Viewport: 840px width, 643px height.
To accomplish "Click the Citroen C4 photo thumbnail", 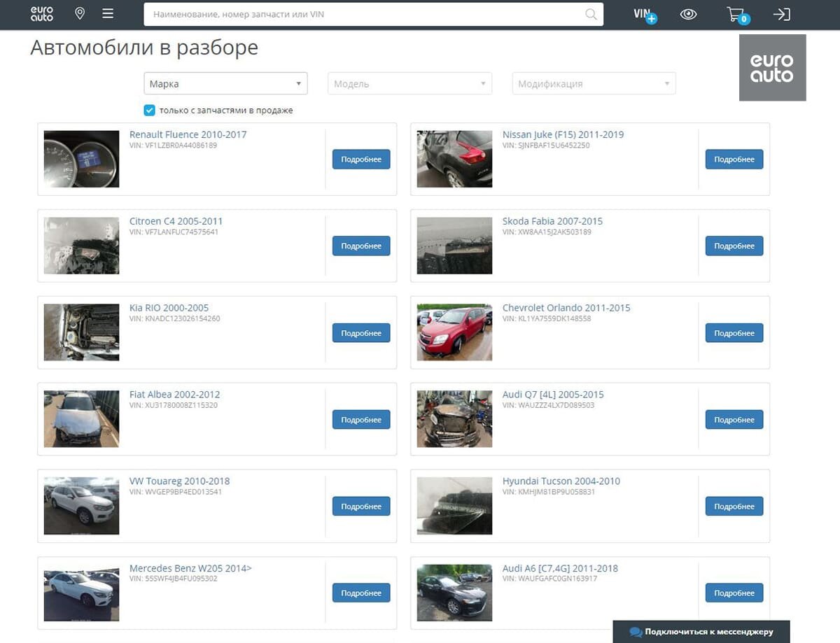I will pyautogui.click(x=81, y=246).
